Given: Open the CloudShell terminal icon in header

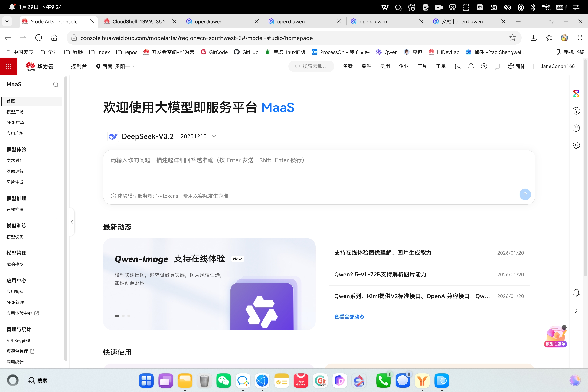Looking at the screenshot, I should tap(458, 66).
